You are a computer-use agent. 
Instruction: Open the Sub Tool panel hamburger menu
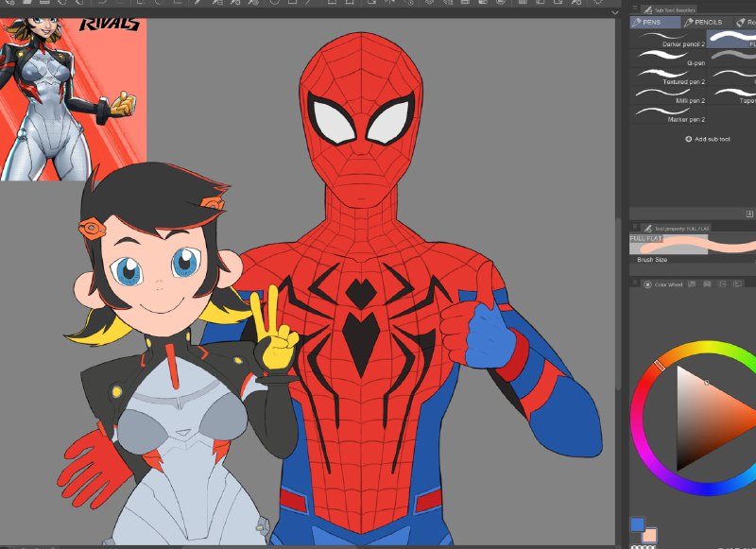click(634, 9)
